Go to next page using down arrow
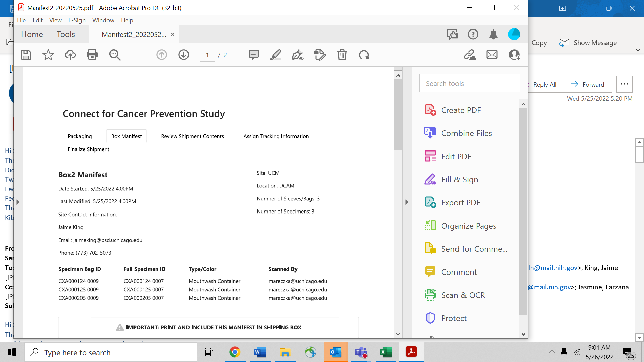Viewport: 644px width, 362px height. [184, 55]
